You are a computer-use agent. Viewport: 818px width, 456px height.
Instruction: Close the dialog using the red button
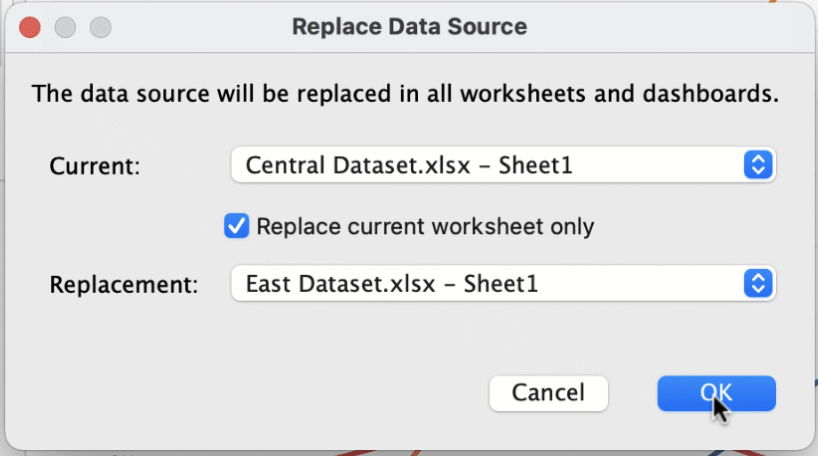point(30,27)
